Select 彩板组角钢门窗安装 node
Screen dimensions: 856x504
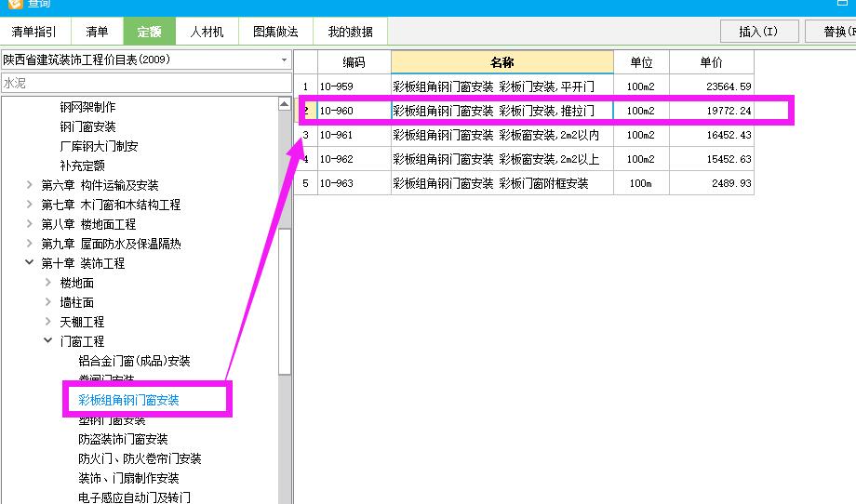point(128,401)
